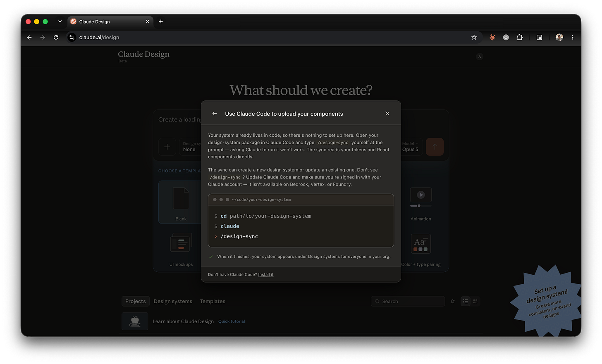Screen dimensions: 602x364
Task: Click the ~/code/your-design-system terminal title
Action: [x=261, y=200]
